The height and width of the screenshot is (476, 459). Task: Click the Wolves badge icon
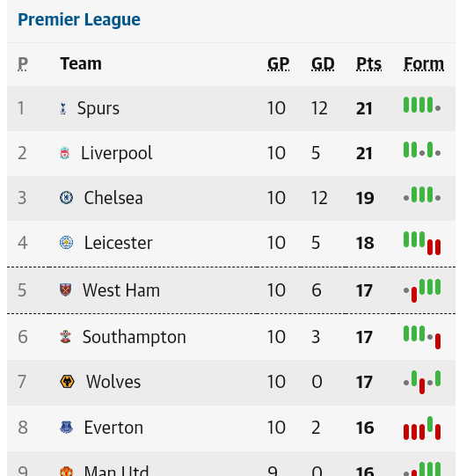click(x=67, y=382)
